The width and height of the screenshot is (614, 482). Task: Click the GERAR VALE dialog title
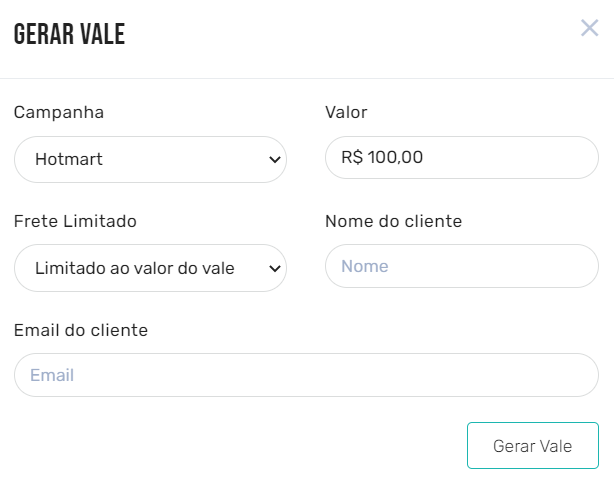click(x=69, y=35)
